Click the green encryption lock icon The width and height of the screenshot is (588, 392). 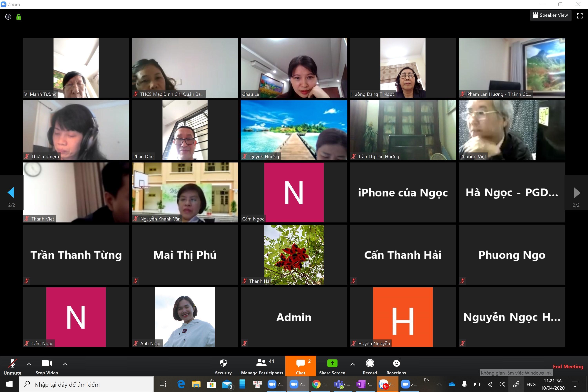tap(18, 17)
